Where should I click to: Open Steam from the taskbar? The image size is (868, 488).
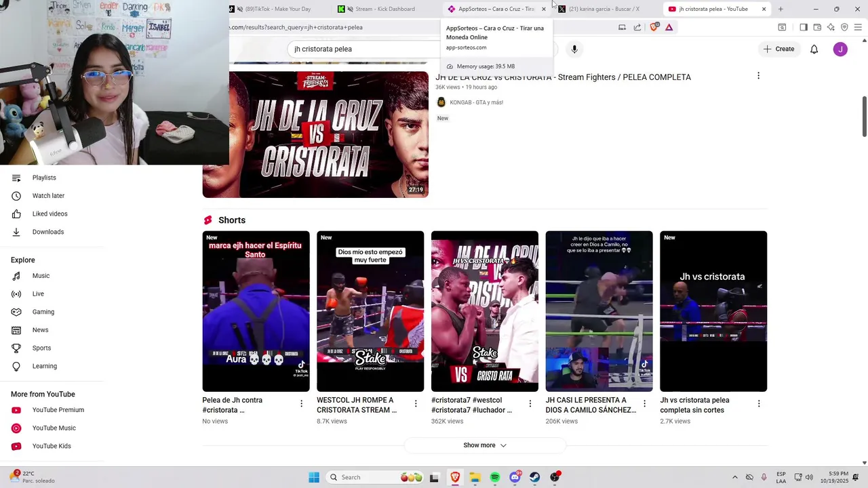click(x=535, y=477)
